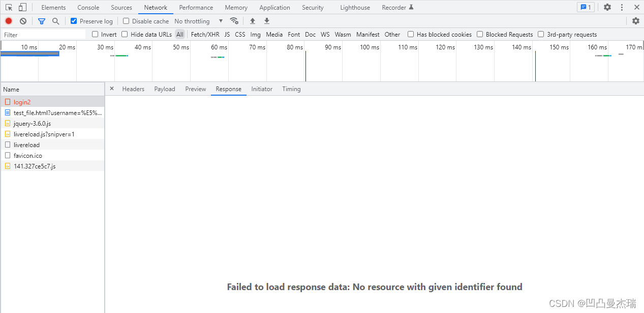Open the Preview detail tab

pyautogui.click(x=196, y=89)
